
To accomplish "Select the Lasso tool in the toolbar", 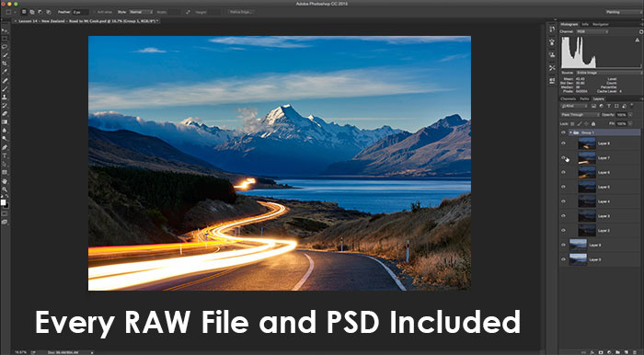I will pyautogui.click(x=5, y=47).
